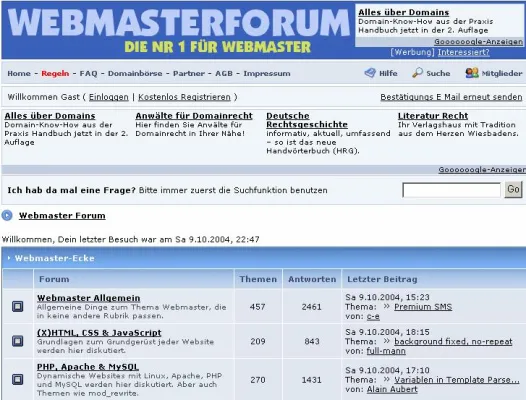Screen dimensions: 526x400
Task: Click Goooooogle-Anzeigen link in header banner
Action: click(x=478, y=42)
